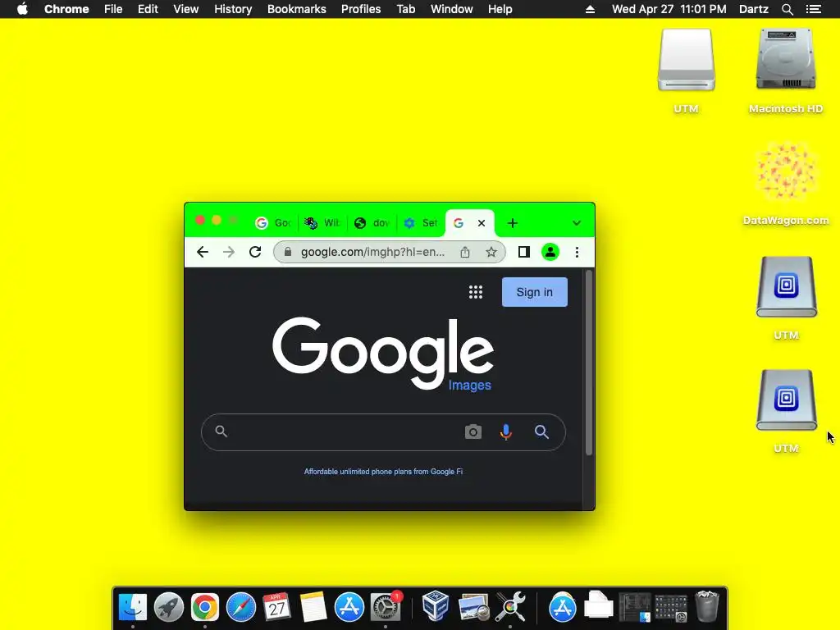Open Spotlight search in menu bar
The height and width of the screenshot is (630, 840).
[x=787, y=9]
